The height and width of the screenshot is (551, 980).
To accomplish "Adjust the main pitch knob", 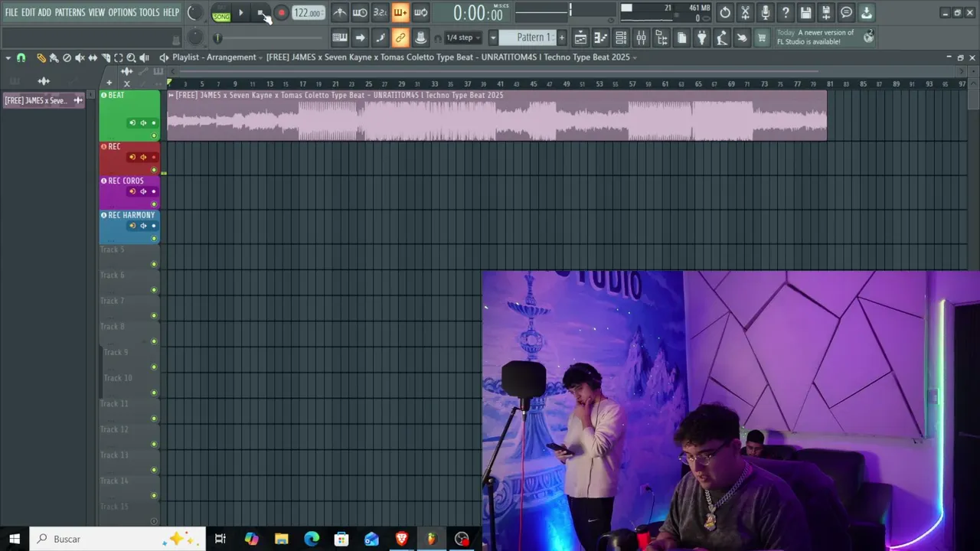I will pyautogui.click(x=196, y=37).
